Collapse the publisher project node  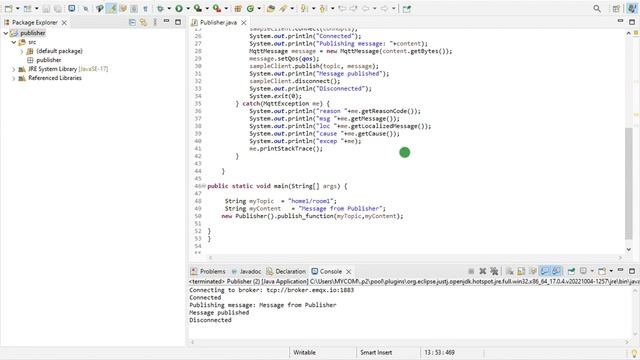click(x=6, y=33)
